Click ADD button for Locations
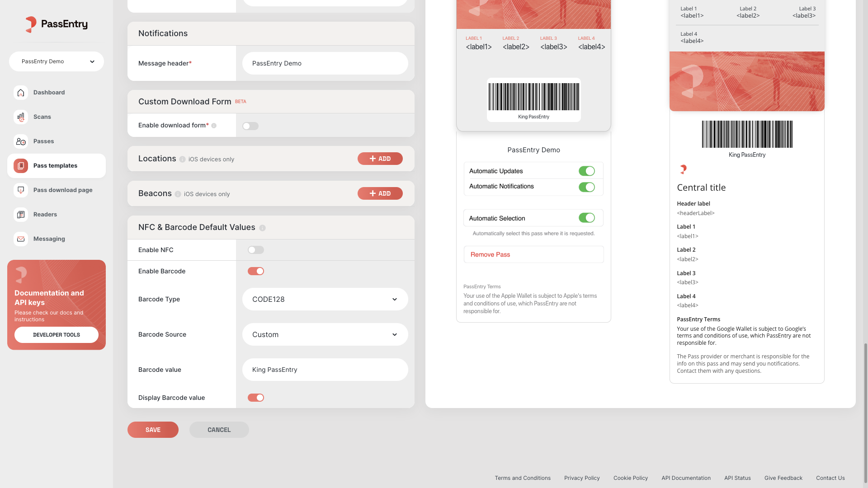This screenshot has height=488, width=868. pos(380,159)
